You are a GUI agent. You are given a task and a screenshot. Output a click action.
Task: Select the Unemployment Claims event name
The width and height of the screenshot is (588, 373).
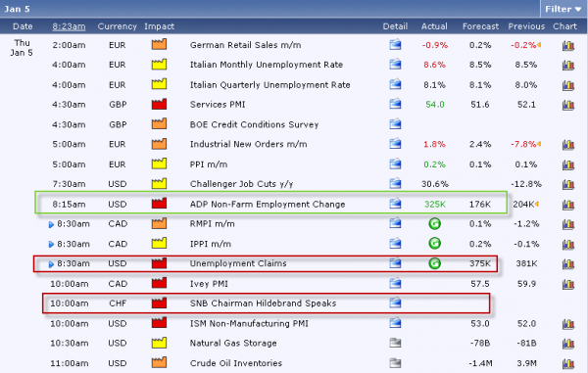tap(238, 263)
